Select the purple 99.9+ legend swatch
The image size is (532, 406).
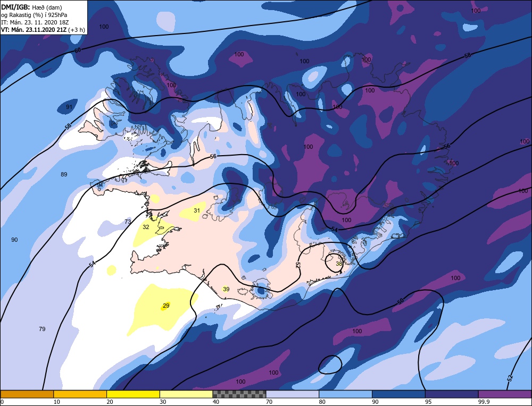[x=505, y=394]
